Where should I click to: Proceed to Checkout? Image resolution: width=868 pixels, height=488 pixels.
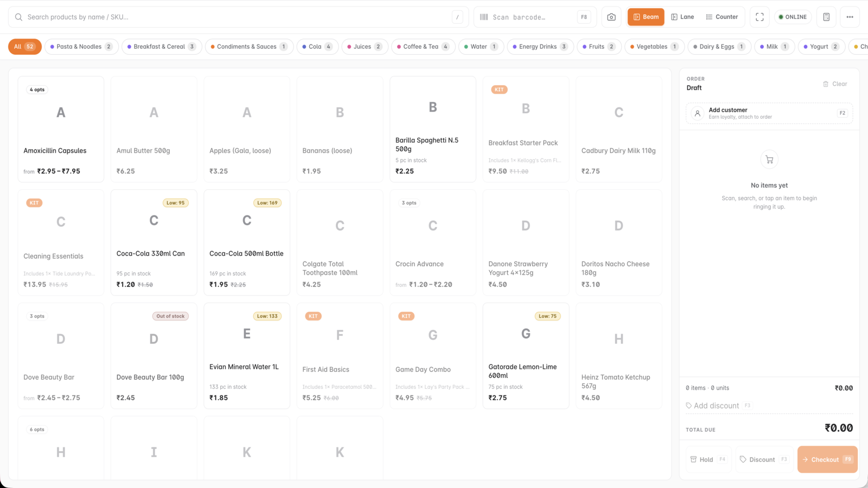(827, 459)
